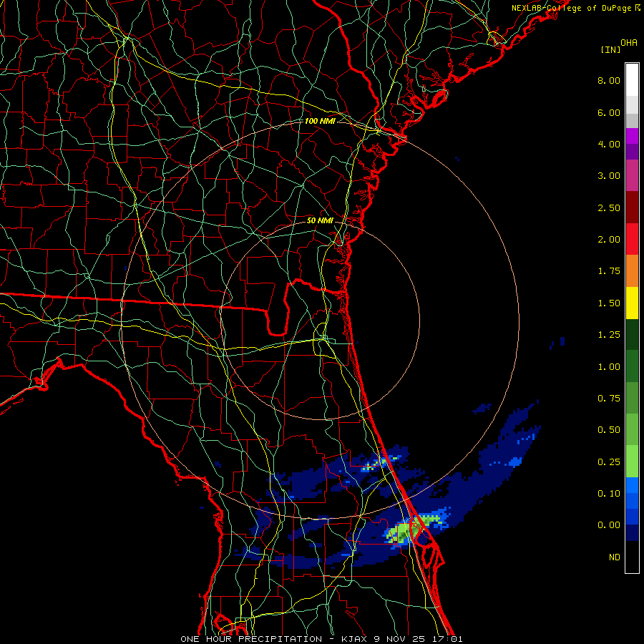Click the white swatch beside the 8.00 label
Screen dimensions: 644x644
[x=632, y=80]
